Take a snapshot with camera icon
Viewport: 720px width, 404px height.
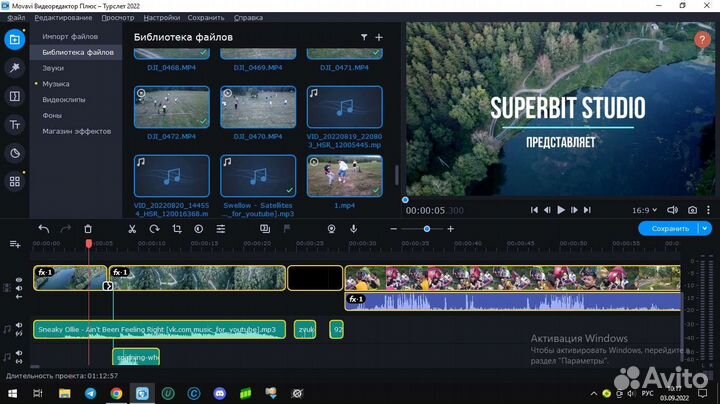pos(691,210)
